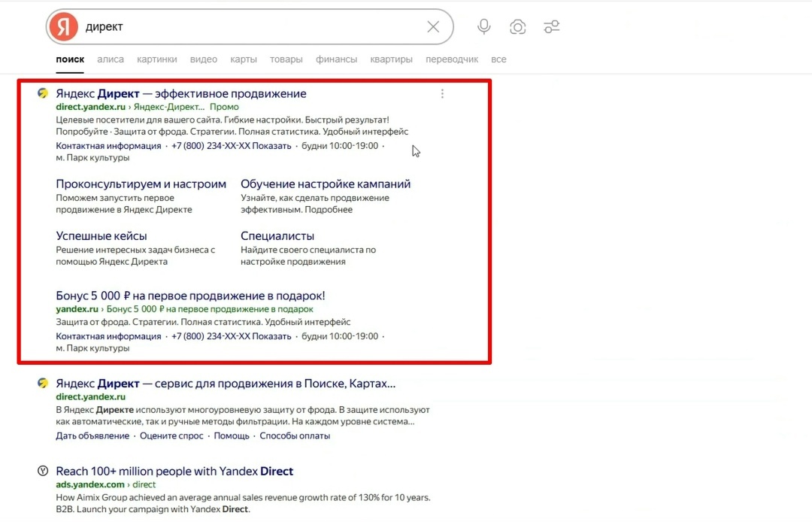The width and height of the screenshot is (812, 522).
Task: Clear the search query with X
Action: pos(433,26)
